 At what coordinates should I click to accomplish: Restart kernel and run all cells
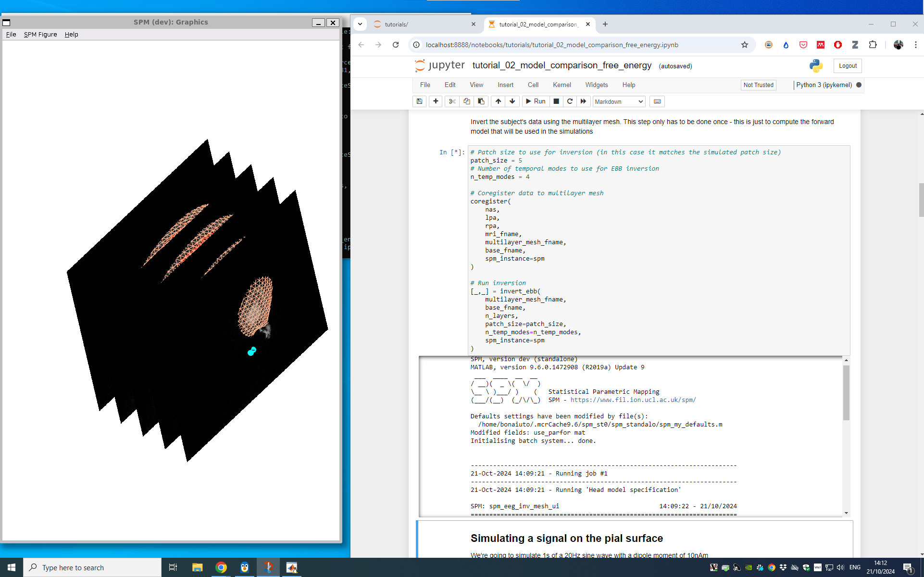click(x=583, y=101)
